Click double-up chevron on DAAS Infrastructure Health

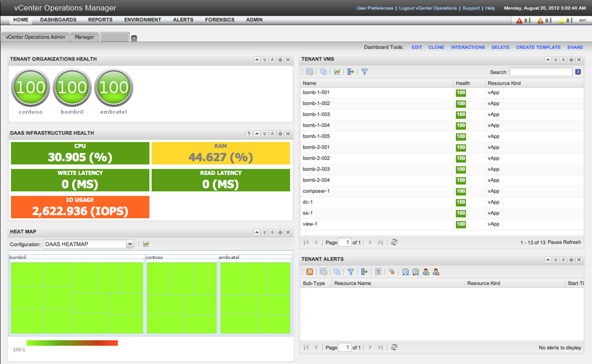pyautogui.click(x=272, y=133)
